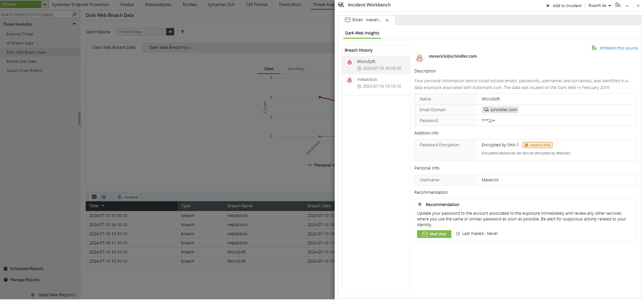Click the metalclock breach bug icon
Viewport: 644px width, 300px height.
click(349, 80)
